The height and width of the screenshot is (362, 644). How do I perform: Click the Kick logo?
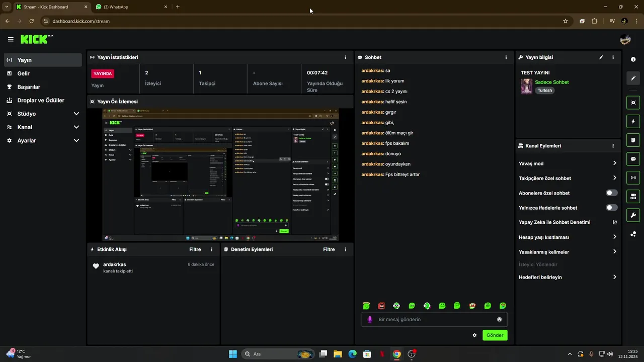37,39
